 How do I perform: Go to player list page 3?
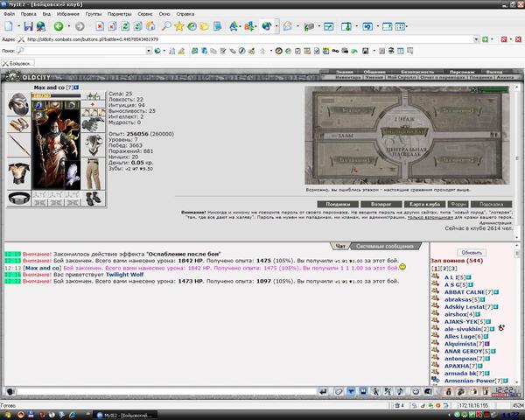pos(452,269)
